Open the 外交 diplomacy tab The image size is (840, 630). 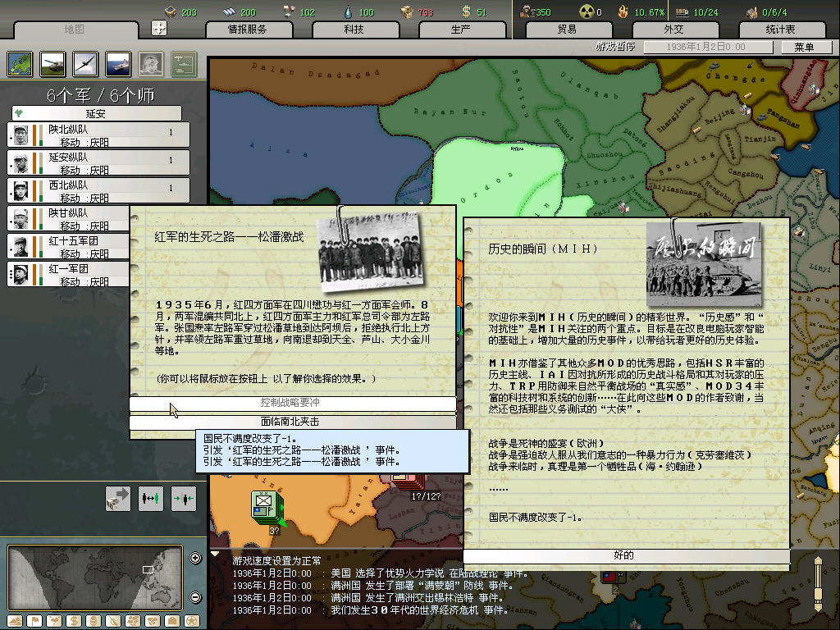click(673, 30)
